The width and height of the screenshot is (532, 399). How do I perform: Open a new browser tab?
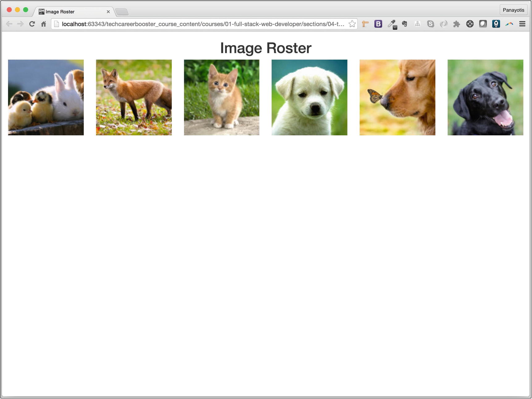click(x=122, y=11)
